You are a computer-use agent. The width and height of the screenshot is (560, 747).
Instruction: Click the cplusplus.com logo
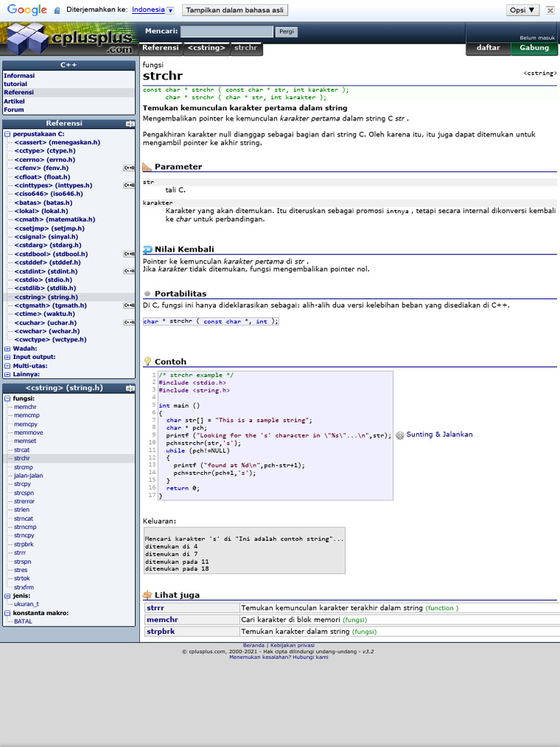coord(69,38)
